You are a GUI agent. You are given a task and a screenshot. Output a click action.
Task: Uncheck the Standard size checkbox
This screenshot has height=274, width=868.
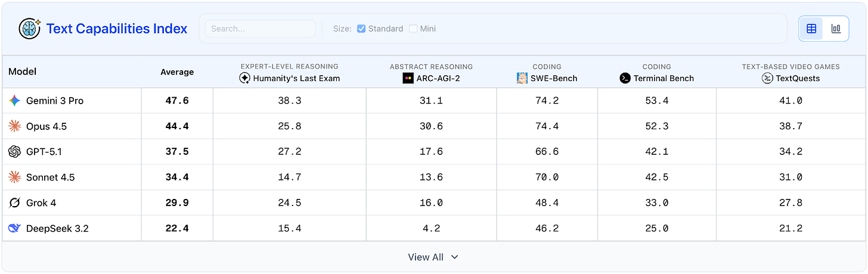[361, 29]
